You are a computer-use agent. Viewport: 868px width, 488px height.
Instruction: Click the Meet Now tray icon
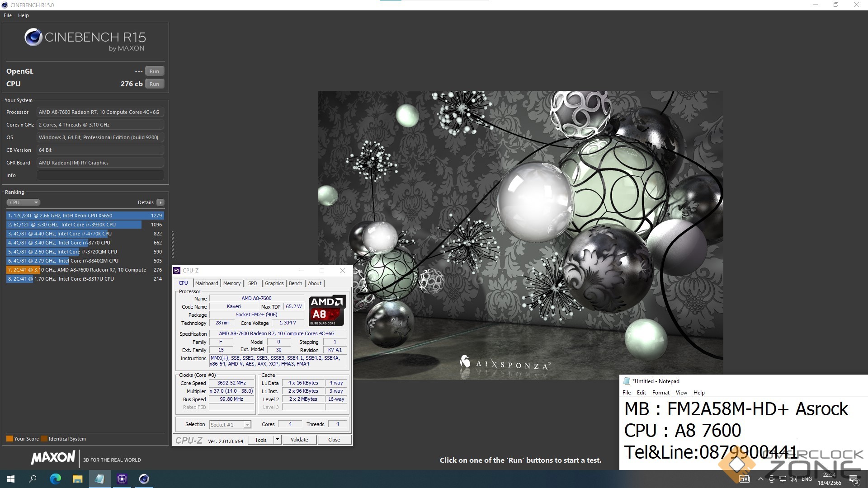click(772, 479)
